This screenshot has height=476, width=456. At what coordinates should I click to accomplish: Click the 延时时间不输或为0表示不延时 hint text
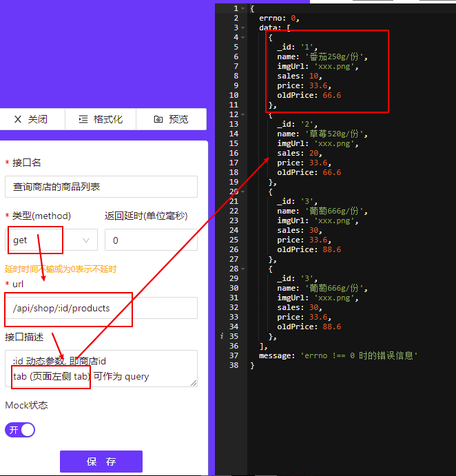[x=61, y=269]
